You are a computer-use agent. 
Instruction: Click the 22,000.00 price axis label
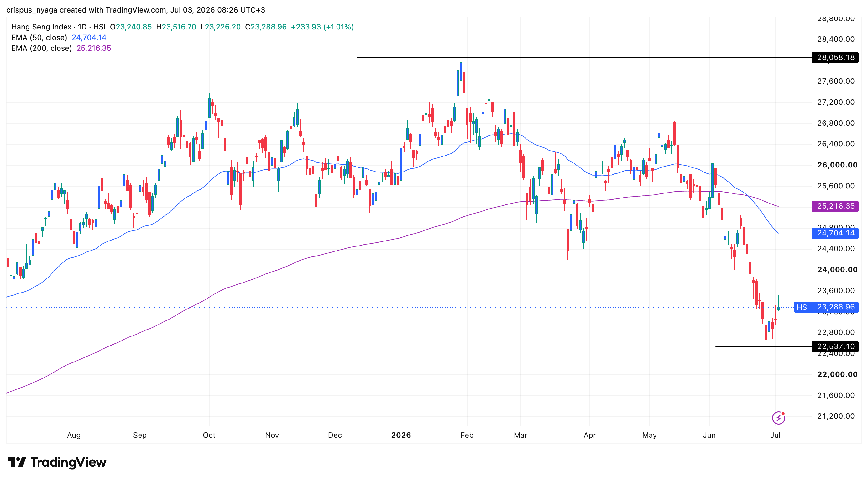pyautogui.click(x=837, y=374)
